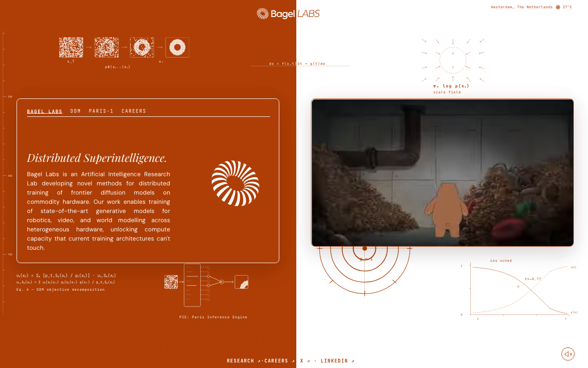The width and height of the screenshot is (588, 368).
Task: Click the large white torus logo
Action: [x=235, y=183]
